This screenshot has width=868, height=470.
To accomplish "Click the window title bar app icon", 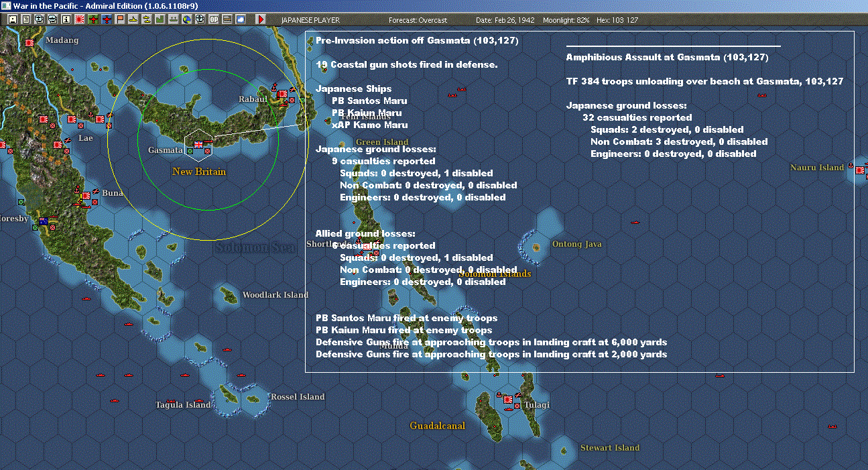I will tap(6, 5).
